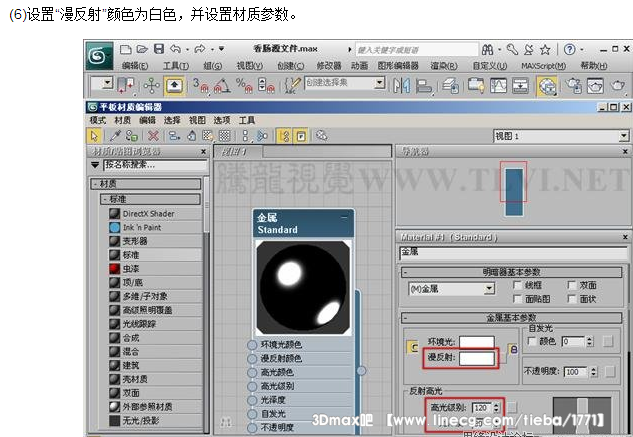Screen dimensions: 633x437
Task: Open the 选项 menu in material editor
Action: (x=222, y=120)
